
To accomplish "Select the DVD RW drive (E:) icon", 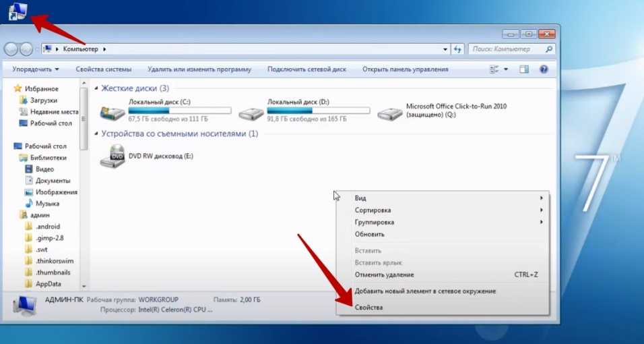I will point(112,156).
